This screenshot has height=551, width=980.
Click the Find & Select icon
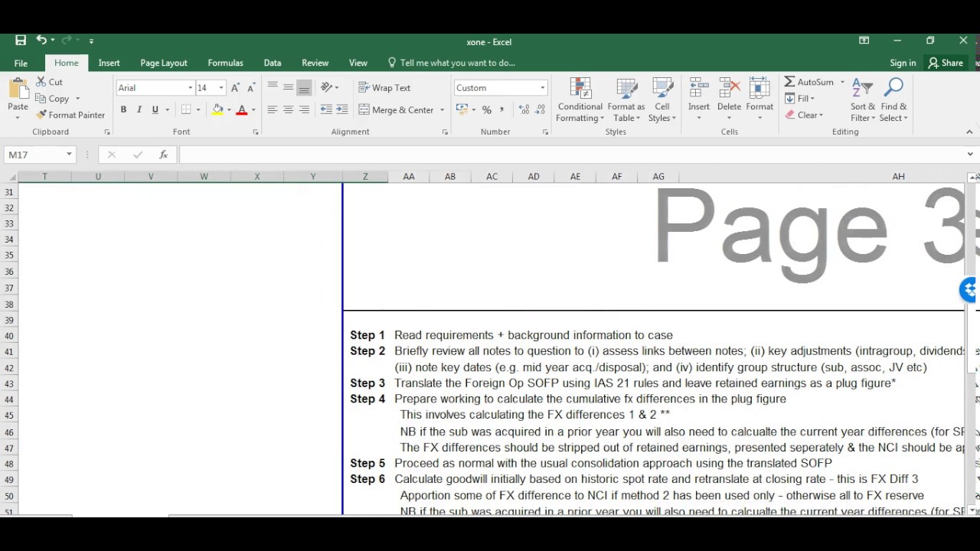[x=893, y=100]
